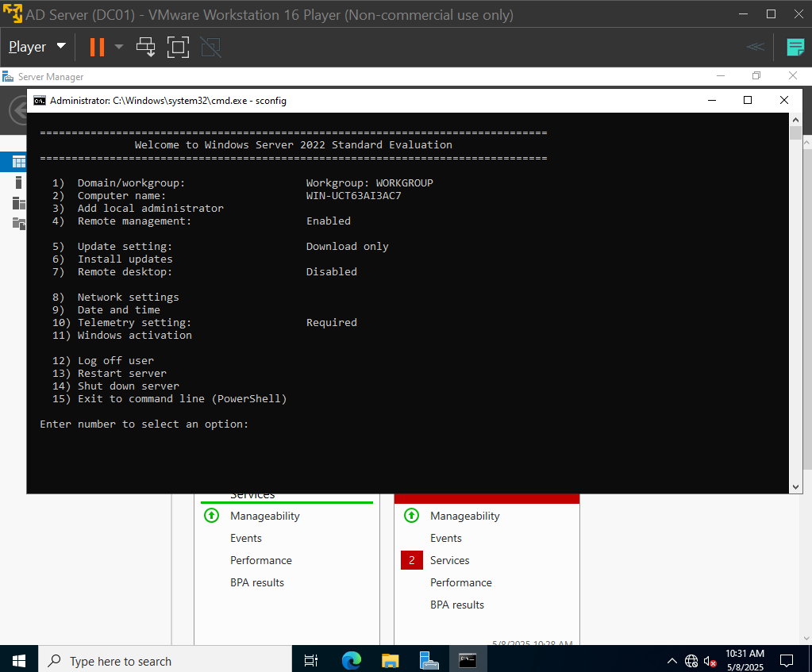Click the Server Manager title icon

[8, 77]
